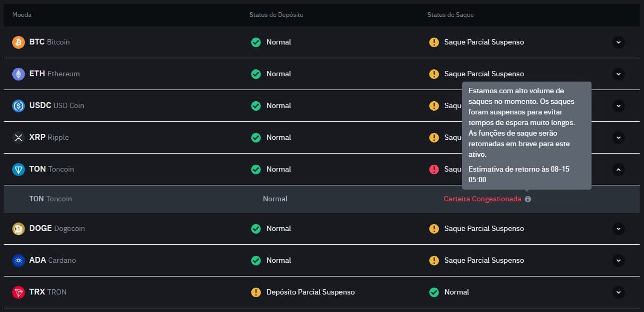The width and height of the screenshot is (644, 312).
Task: Click DOGE deposit green checkmark icon
Action: click(x=256, y=228)
